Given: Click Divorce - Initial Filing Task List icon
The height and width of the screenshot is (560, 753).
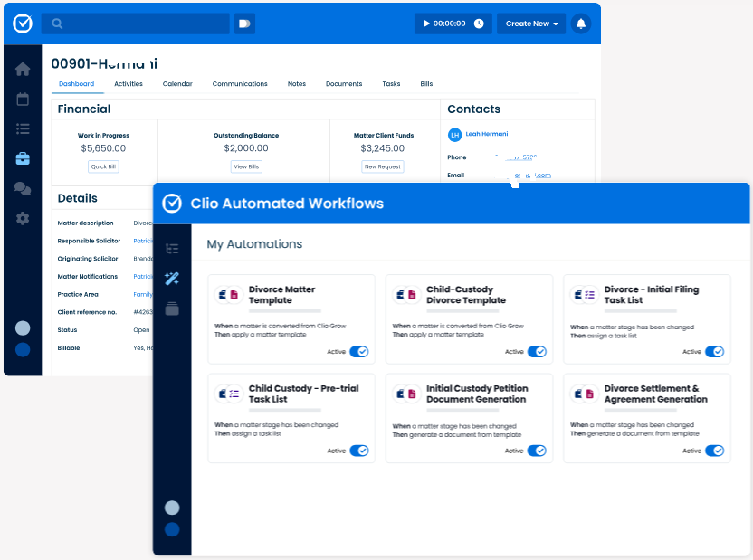Looking at the screenshot, I should pos(584,295).
